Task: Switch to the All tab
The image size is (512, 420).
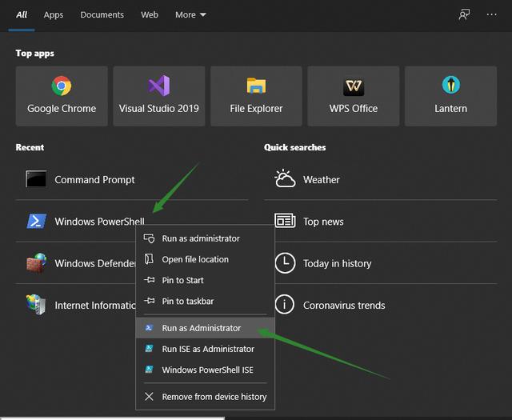Action: click(22, 14)
